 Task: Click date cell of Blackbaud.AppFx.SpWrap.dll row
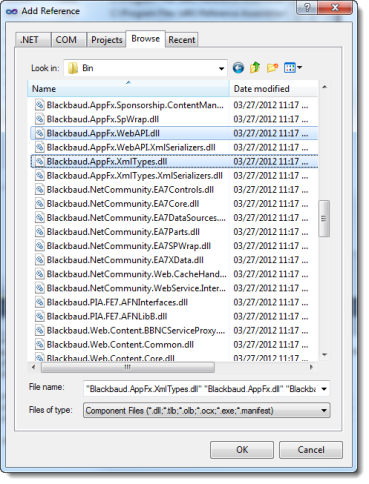coord(271,119)
